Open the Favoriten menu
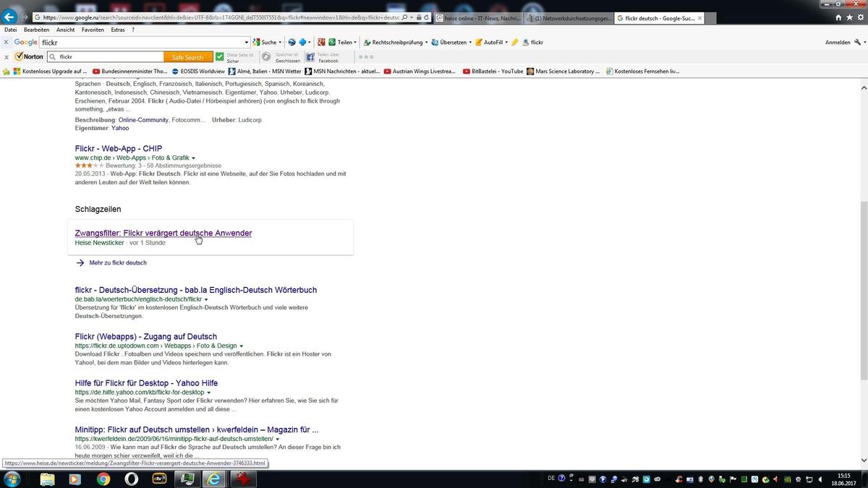 93,30
